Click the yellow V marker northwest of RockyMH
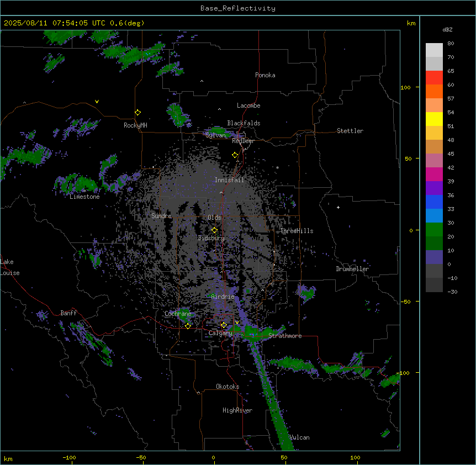Image resolution: width=476 pixels, height=465 pixels. 97,102
